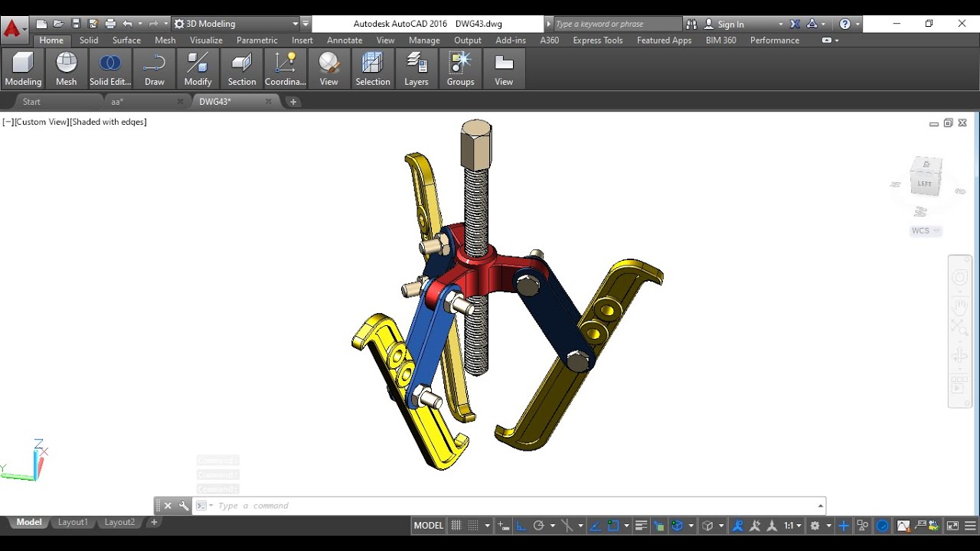The width and height of the screenshot is (980, 551).
Task: Expand the Help menu dropdown arrow
Action: pos(857,24)
